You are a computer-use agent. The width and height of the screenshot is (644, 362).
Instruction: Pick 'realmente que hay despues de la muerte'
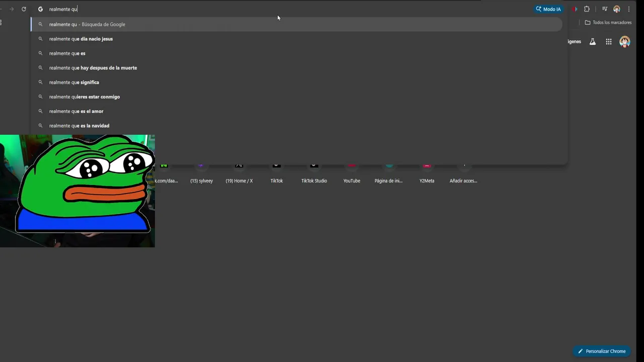pos(296,68)
